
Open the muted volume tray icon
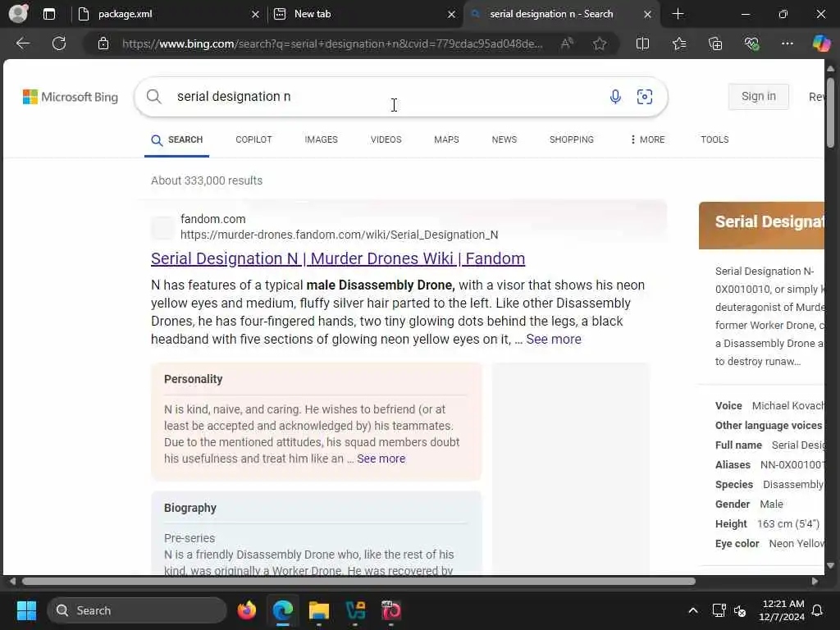(x=741, y=610)
